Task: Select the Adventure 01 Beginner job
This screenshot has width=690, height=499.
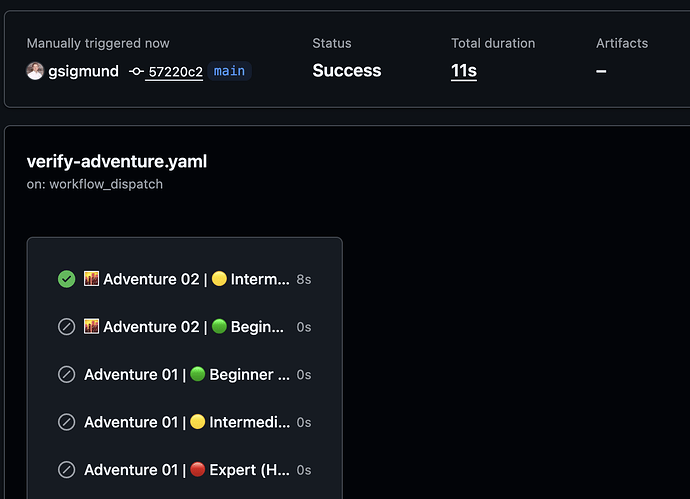Action: 184,374
